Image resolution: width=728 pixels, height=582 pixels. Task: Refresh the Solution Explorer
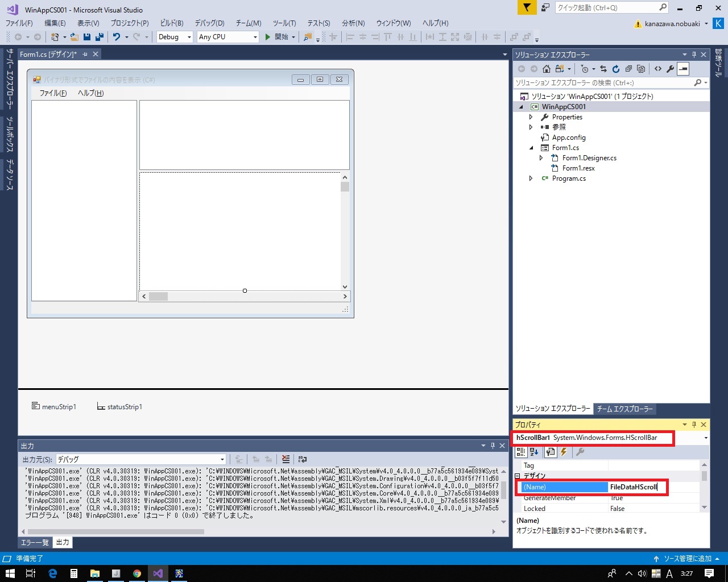616,69
